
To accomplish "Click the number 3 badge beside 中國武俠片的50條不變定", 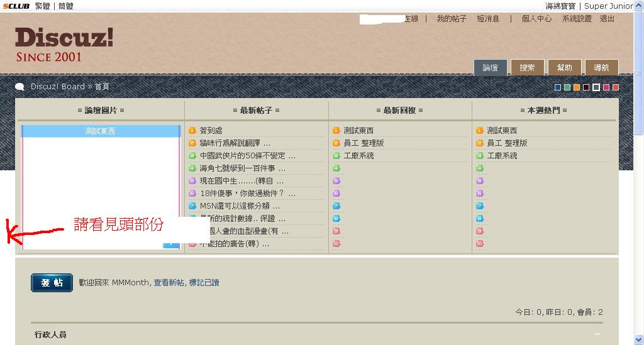I will pos(192,156).
